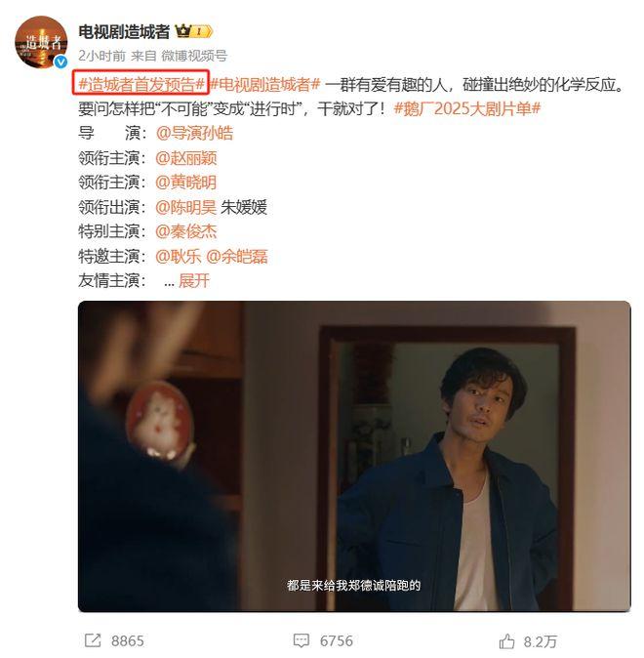Visit @导演孙皓 mention
The height and width of the screenshot is (658, 644).
[x=194, y=134]
